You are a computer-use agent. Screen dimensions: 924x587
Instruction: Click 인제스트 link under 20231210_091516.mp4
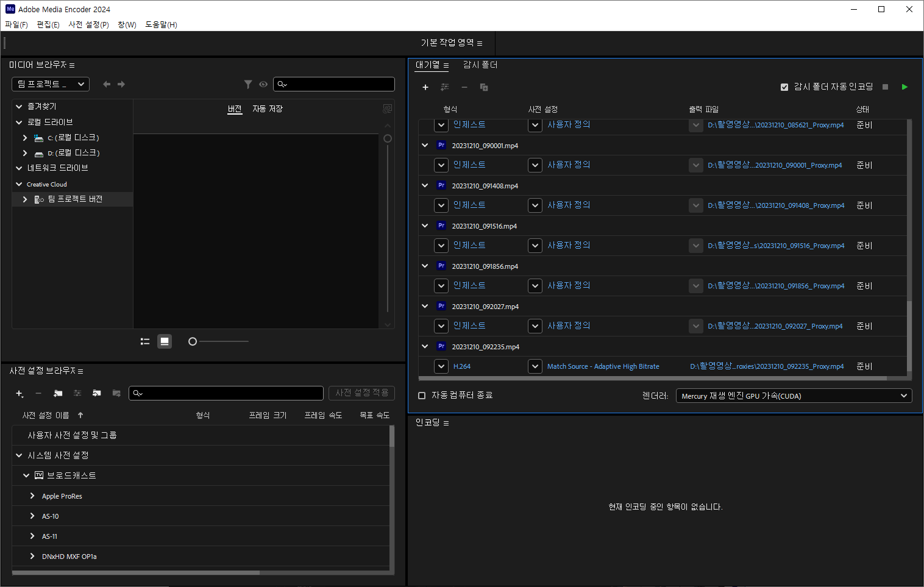pyautogui.click(x=469, y=245)
